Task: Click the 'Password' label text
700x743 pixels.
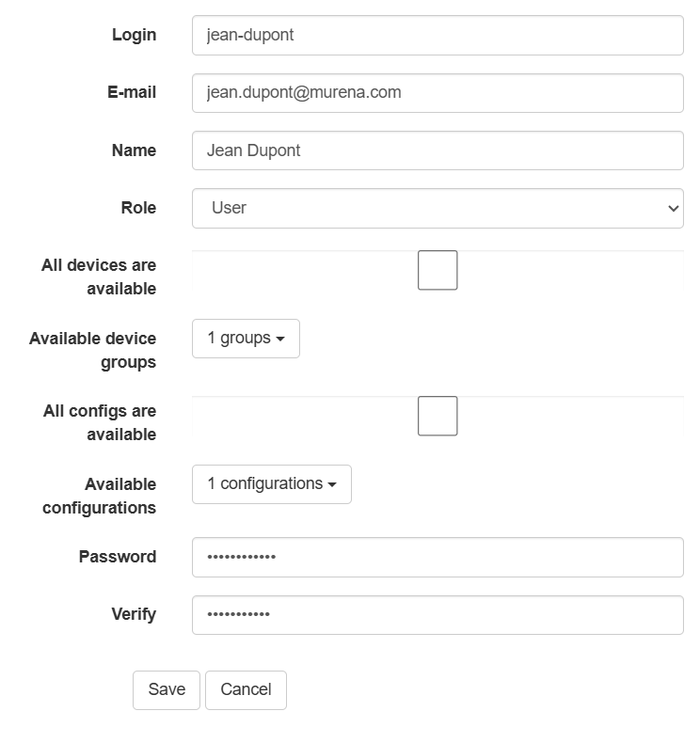Action: [x=118, y=557]
